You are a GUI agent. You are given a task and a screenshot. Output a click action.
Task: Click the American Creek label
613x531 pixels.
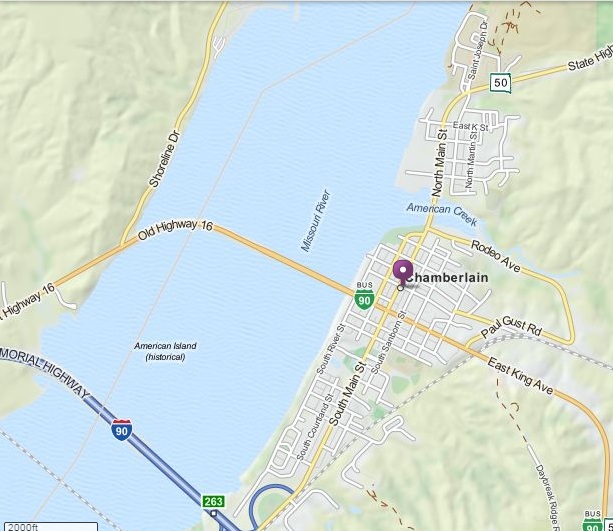point(442,213)
